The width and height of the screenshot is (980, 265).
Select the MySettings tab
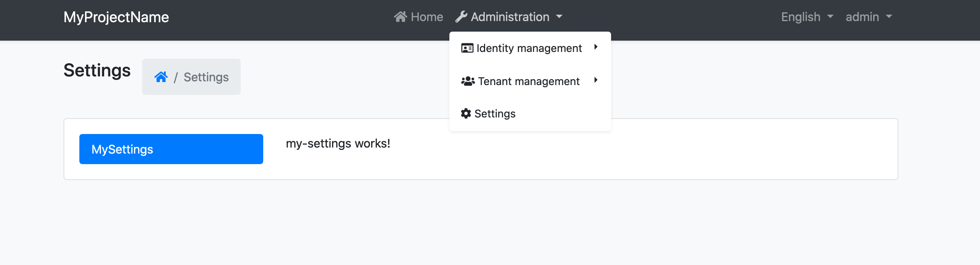pyautogui.click(x=171, y=149)
